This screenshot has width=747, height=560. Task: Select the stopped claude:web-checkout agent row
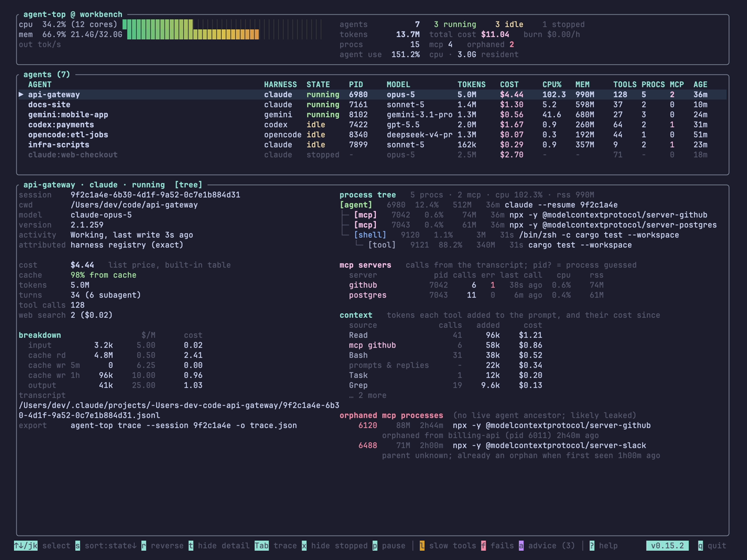[372, 155]
